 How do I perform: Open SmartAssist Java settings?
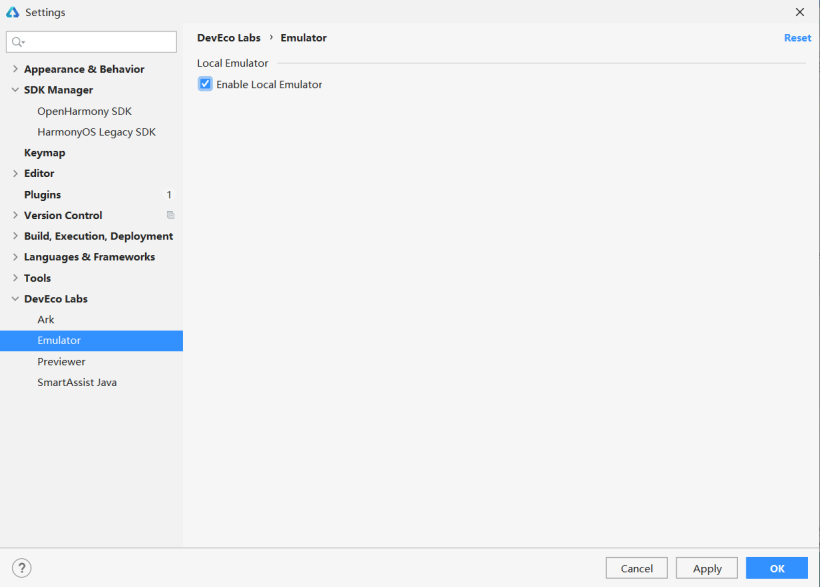pos(77,382)
